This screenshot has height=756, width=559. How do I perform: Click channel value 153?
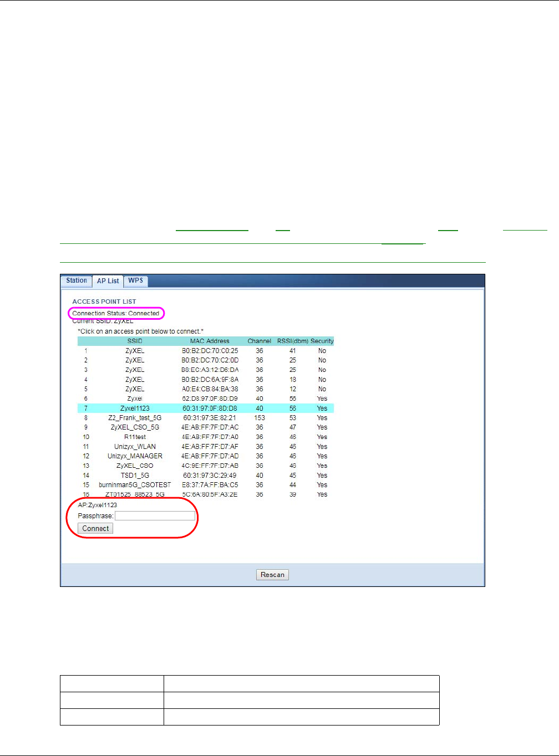point(260,418)
